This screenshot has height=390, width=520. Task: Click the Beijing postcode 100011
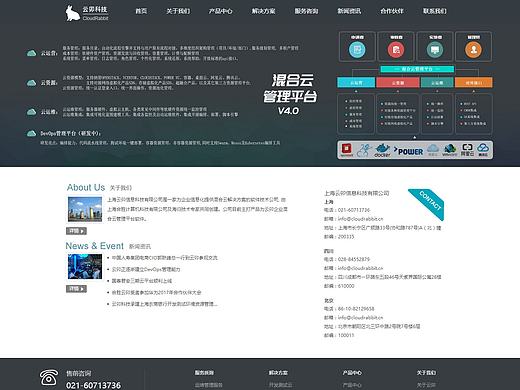point(346,335)
